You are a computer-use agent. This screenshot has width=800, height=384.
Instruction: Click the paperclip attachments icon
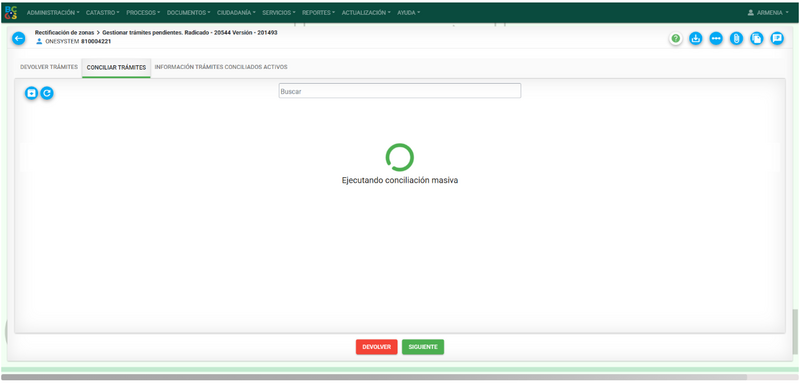pos(736,38)
